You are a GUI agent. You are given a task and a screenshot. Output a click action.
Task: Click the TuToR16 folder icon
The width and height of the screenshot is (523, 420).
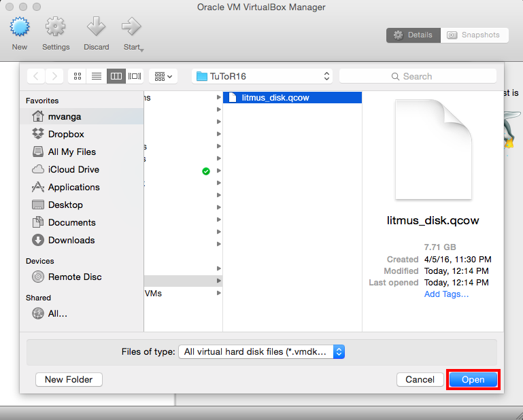point(202,76)
